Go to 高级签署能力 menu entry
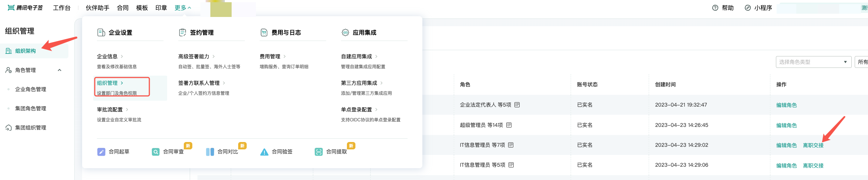The height and width of the screenshot is (180, 868). [194, 56]
